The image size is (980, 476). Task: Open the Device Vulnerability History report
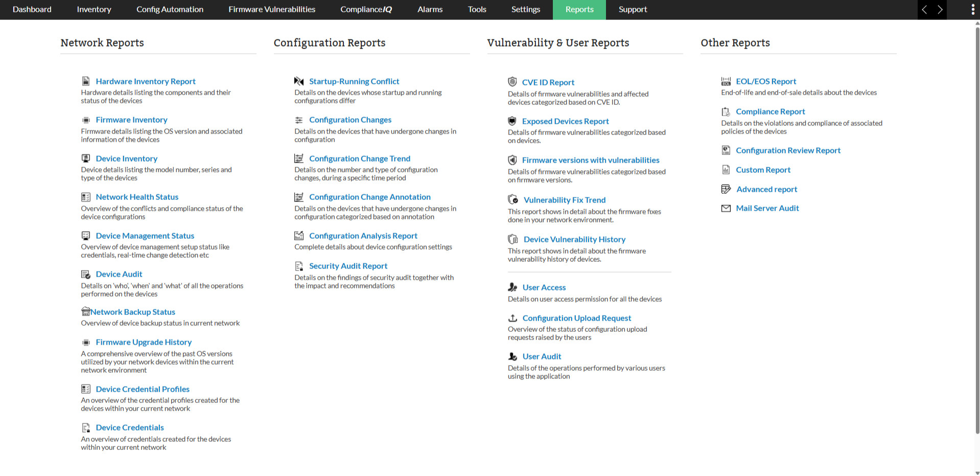574,239
